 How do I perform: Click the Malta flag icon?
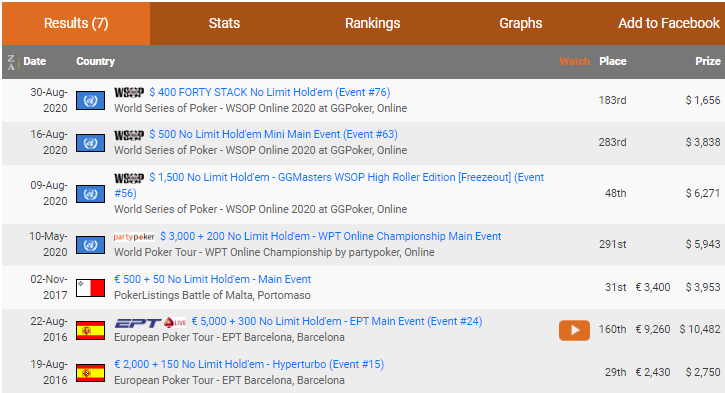pyautogui.click(x=90, y=288)
